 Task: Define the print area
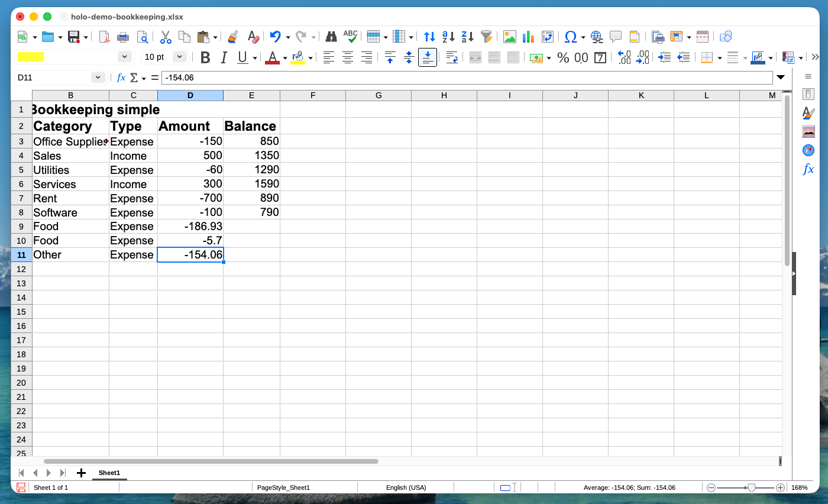coord(658,37)
